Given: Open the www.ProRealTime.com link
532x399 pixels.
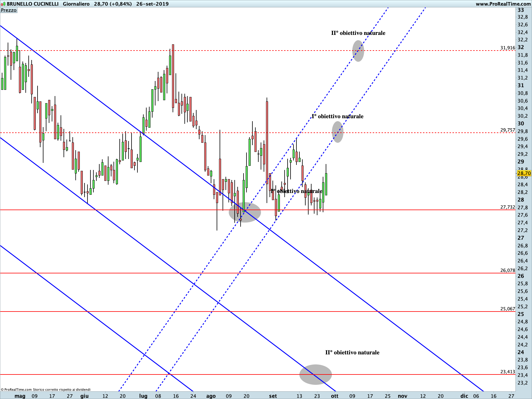Looking at the screenshot, I should (503, 4).
